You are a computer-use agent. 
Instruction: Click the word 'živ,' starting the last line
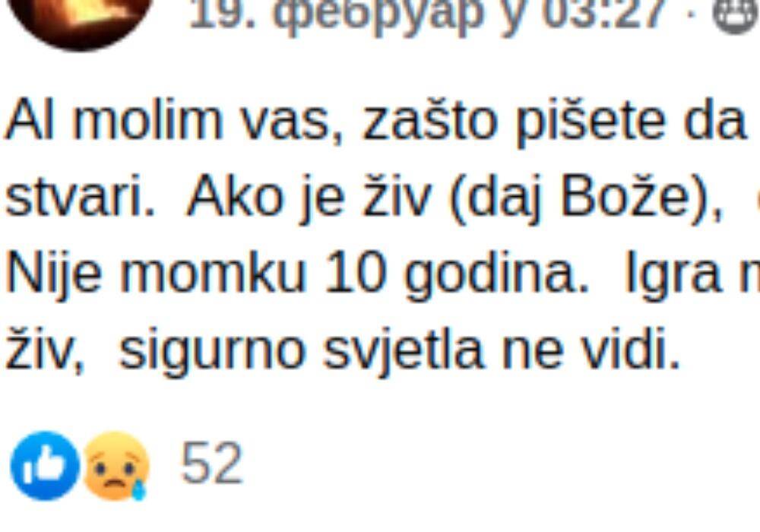(x=44, y=349)
